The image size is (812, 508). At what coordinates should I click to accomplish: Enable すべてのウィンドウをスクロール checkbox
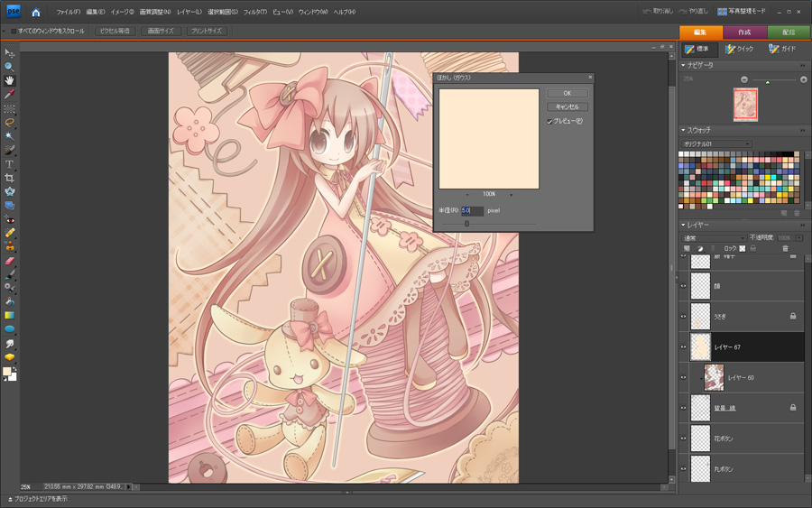(x=14, y=31)
